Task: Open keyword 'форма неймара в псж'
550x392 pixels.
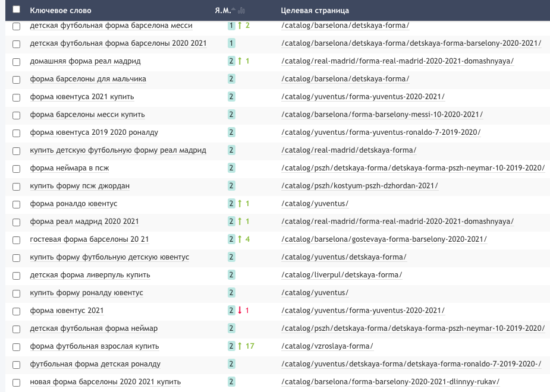Action: point(70,168)
